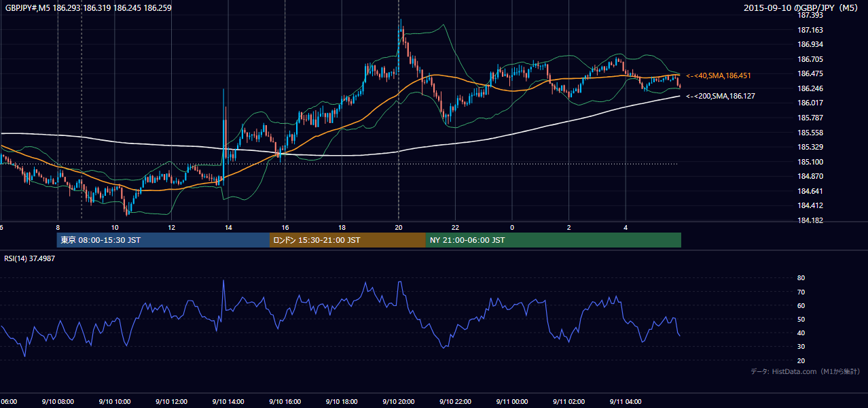The height and width of the screenshot is (408, 868).
Task: Click the 9/10 20:00 time axis label
Action: click(x=398, y=402)
